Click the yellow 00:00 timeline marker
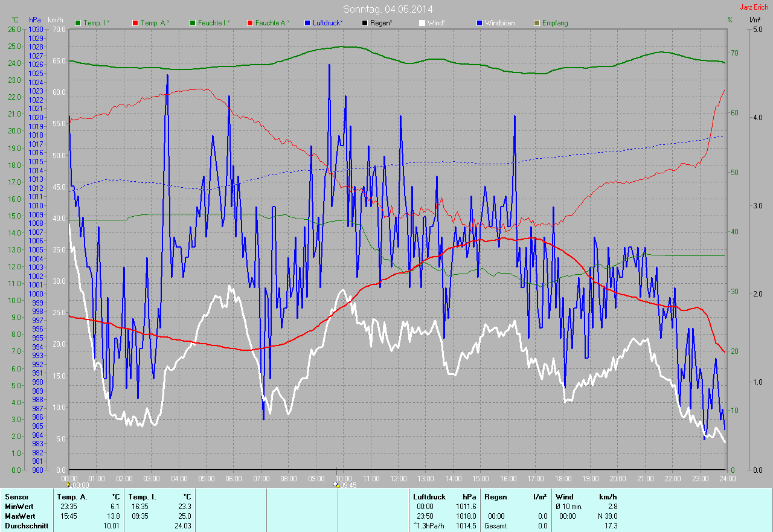 pyautogui.click(x=68, y=484)
